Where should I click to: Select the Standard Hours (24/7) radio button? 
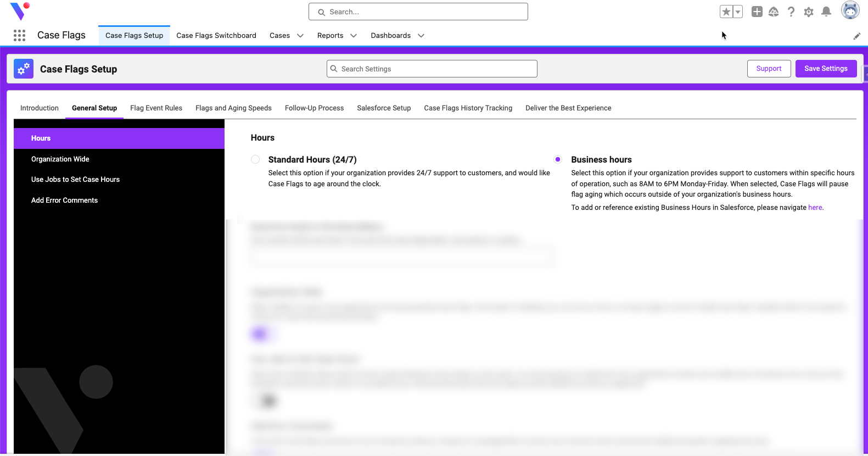[x=255, y=159]
